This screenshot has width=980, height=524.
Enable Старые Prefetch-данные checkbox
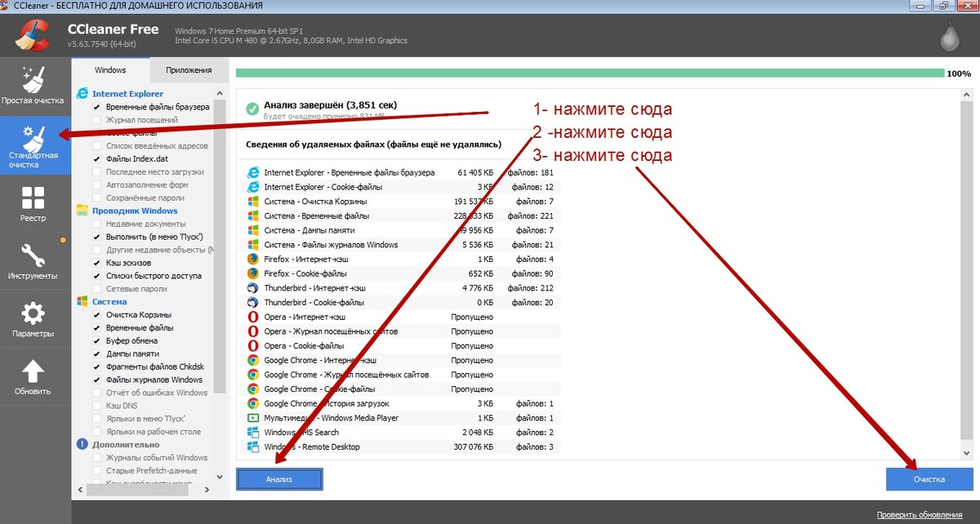97,471
